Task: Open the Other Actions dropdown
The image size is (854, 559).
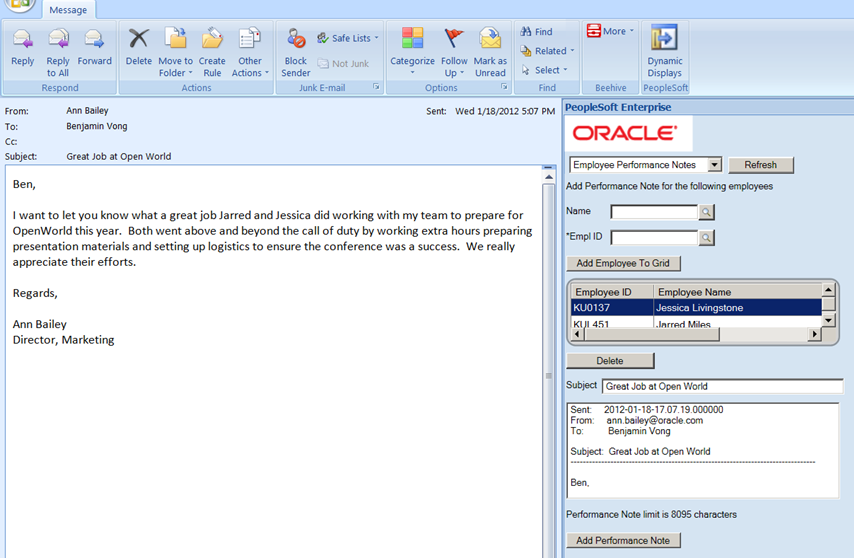Action: [x=250, y=53]
